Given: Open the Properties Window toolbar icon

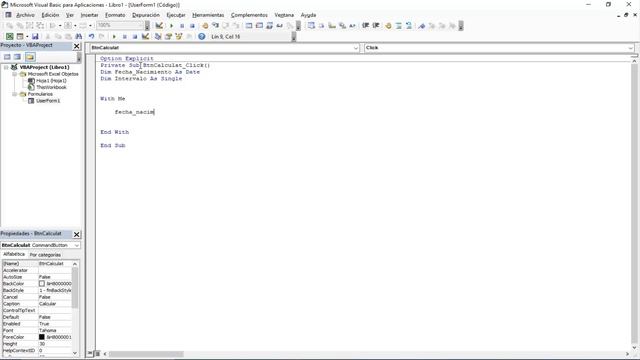Looking at the screenshot, I should pos(168,36).
